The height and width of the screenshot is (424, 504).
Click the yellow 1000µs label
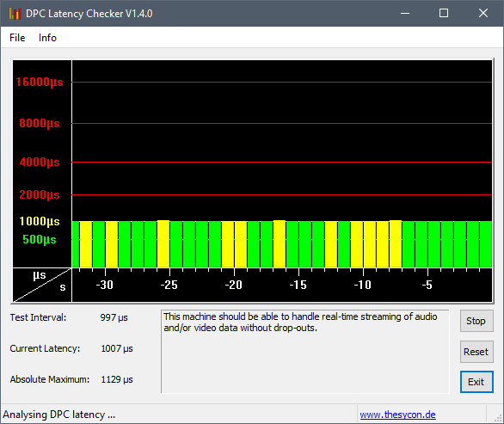coord(40,222)
